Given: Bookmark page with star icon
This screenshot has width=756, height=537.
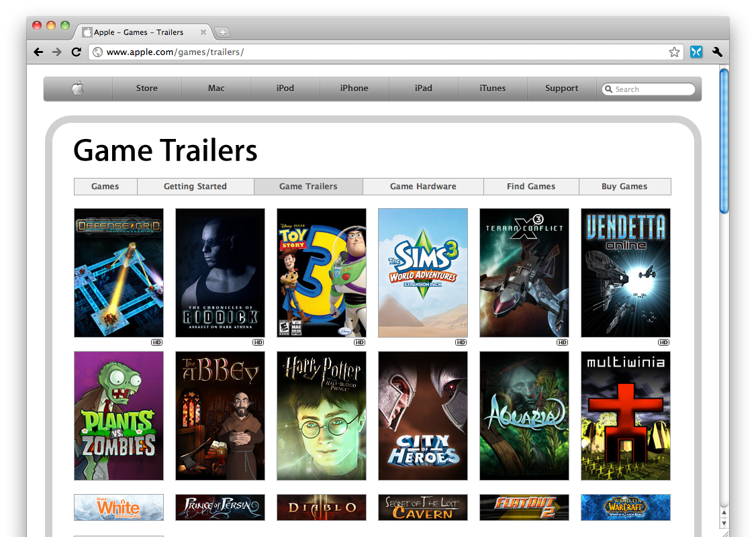Looking at the screenshot, I should (674, 52).
